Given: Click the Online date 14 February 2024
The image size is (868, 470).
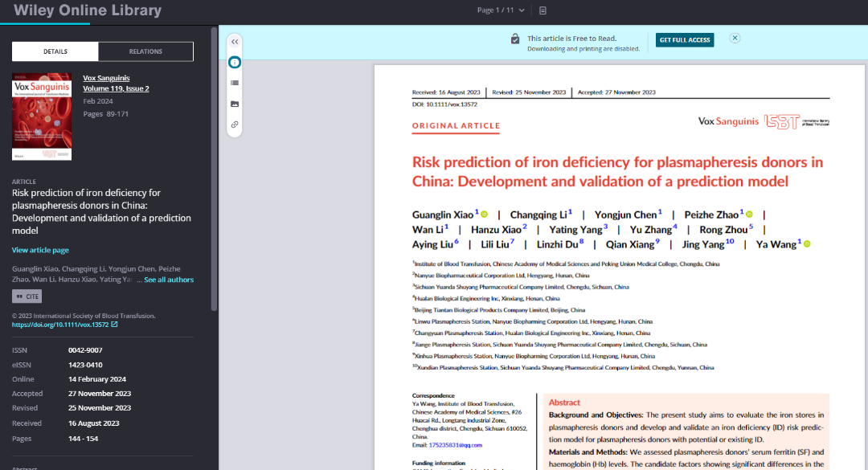Looking at the screenshot, I should (x=97, y=379).
